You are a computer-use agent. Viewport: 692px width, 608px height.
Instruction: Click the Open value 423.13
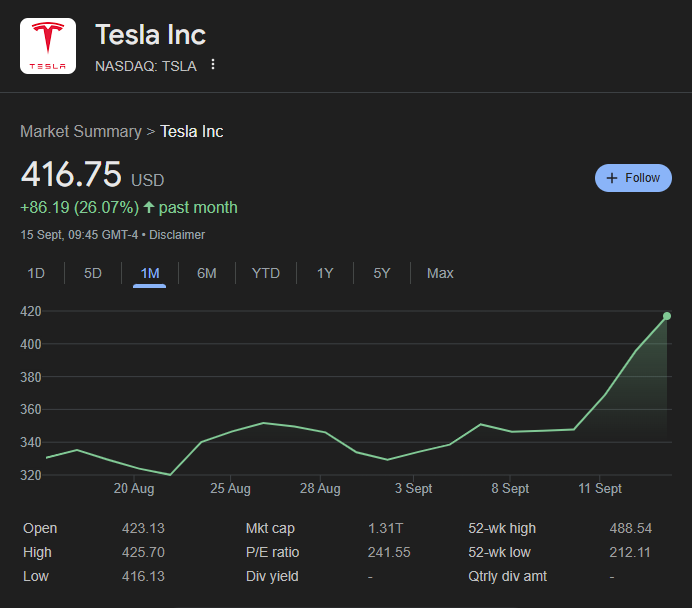coord(143,528)
